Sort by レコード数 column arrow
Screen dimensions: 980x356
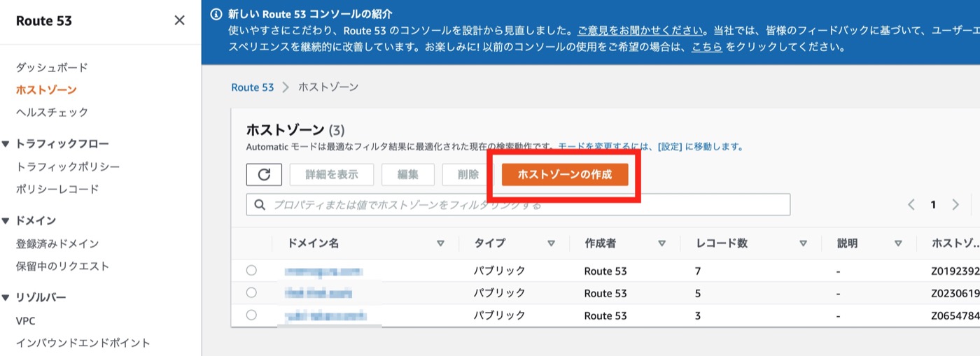coord(803,243)
